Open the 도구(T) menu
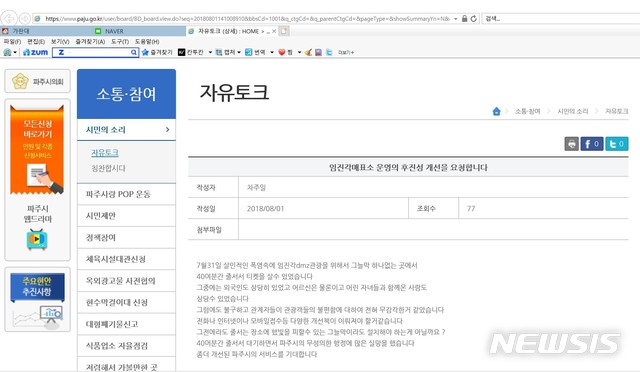640x372 pixels. point(120,42)
